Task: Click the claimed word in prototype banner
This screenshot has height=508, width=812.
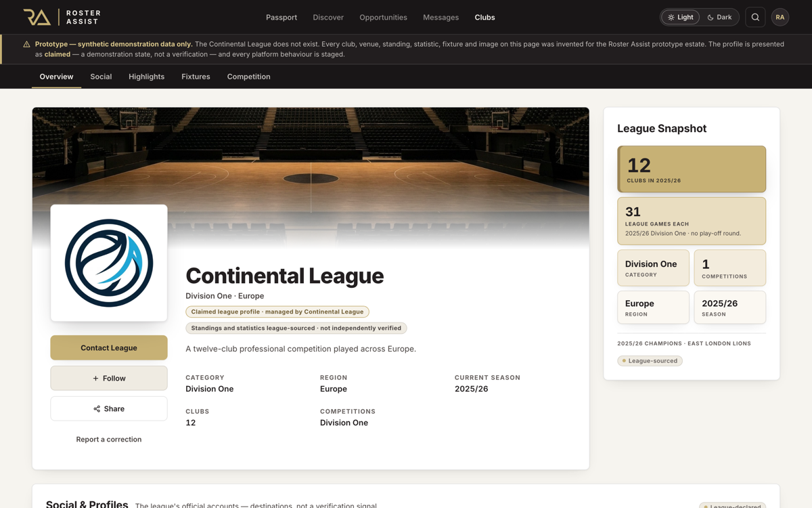Action: click(58, 54)
